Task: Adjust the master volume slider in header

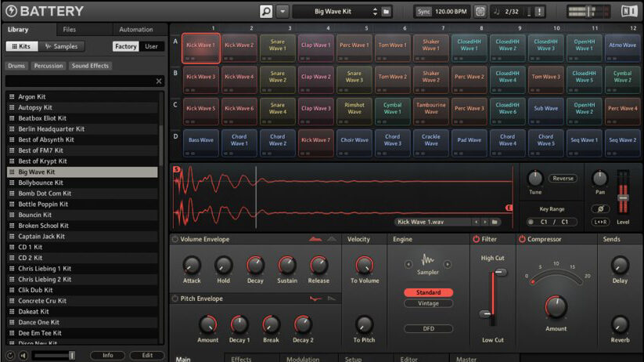Action: (588, 12)
